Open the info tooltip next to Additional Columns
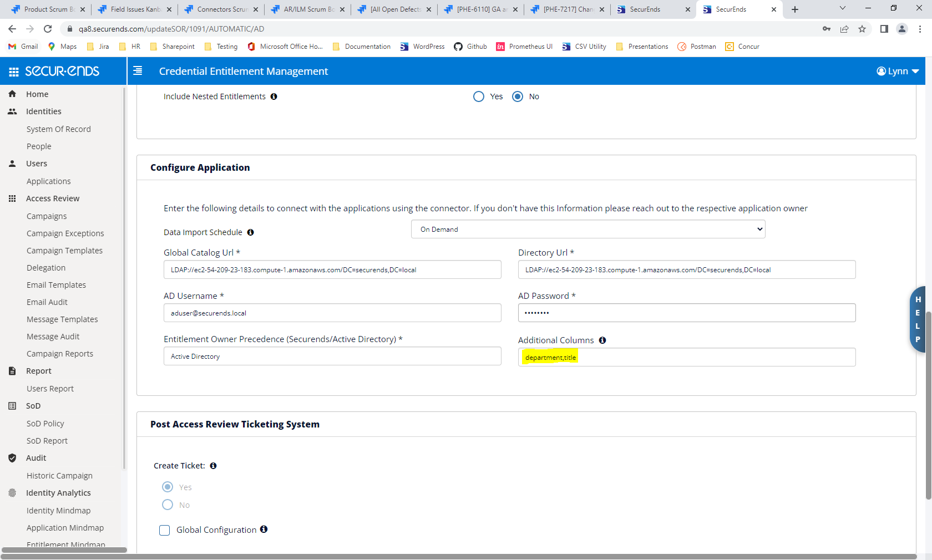This screenshot has height=560, width=932. [x=602, y=340]
